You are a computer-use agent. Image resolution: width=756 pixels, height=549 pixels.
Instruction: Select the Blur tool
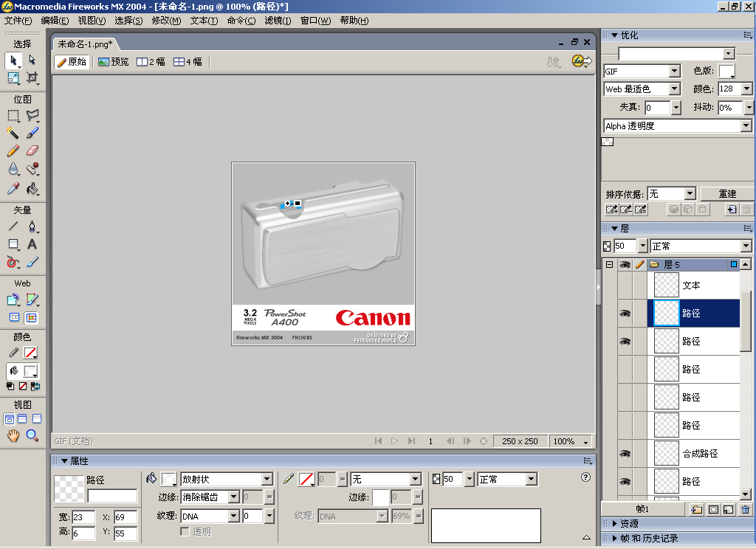pyautogui.click(x=13, y=169)
